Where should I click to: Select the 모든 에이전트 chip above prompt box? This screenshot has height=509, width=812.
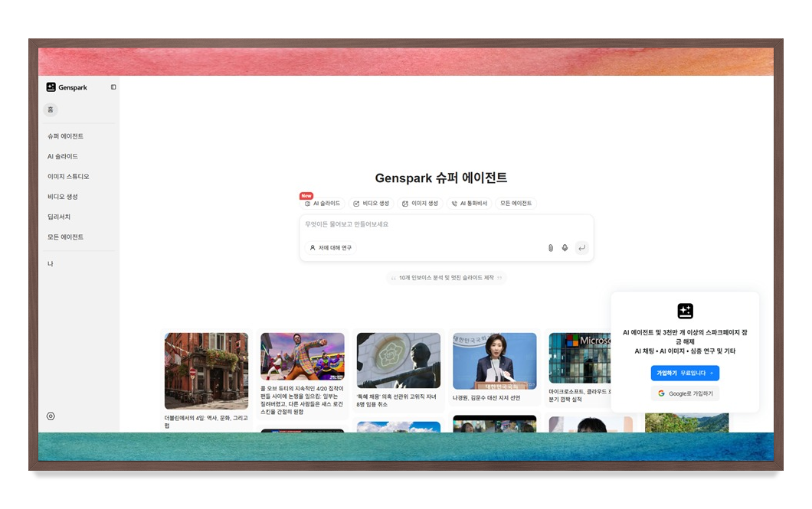[516, 204]
